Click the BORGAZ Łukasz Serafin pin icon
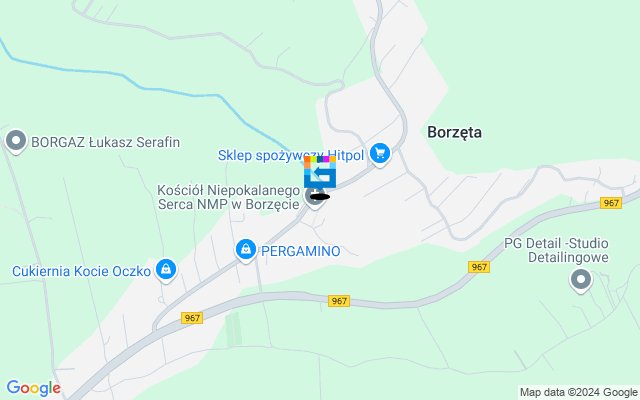The height and width of the screenshot is (400, 640). [x=16, y=142]
